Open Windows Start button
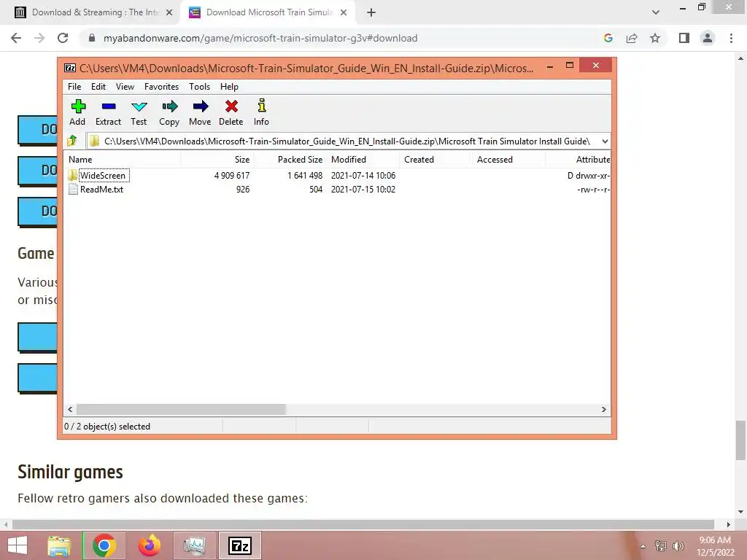The height and width of the screenshot is (560, 747). click(18, 545)
